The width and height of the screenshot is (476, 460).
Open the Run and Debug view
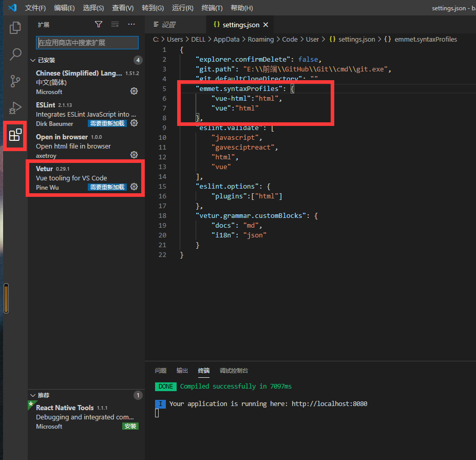(x=15, y=108)
